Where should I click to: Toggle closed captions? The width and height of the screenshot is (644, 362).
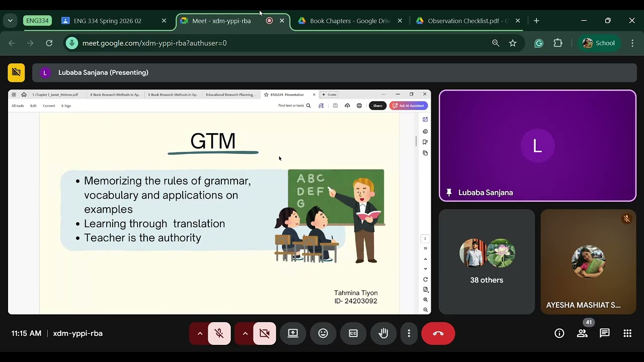tap(353, 333)
